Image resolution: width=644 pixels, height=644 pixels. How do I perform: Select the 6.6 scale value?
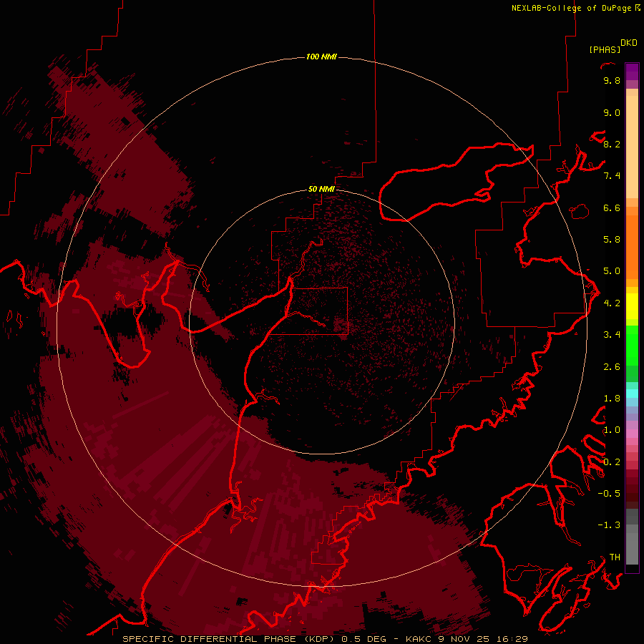(x=612, y=208)
